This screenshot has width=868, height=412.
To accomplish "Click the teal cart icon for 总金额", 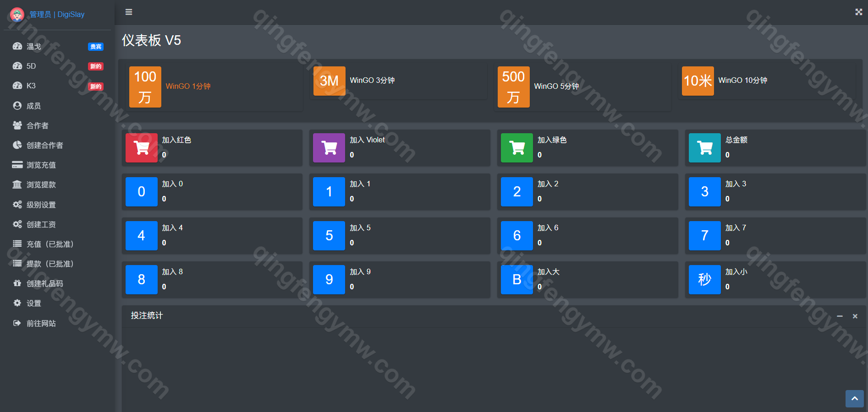I will (705, 148).
